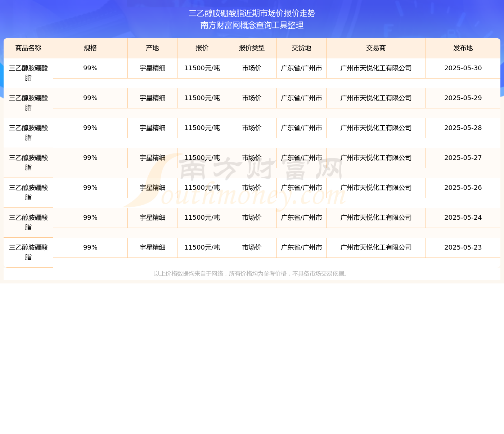Click the 交货地 column header
This screenshot has width=504, height=434.
click(x=302, y=48)
